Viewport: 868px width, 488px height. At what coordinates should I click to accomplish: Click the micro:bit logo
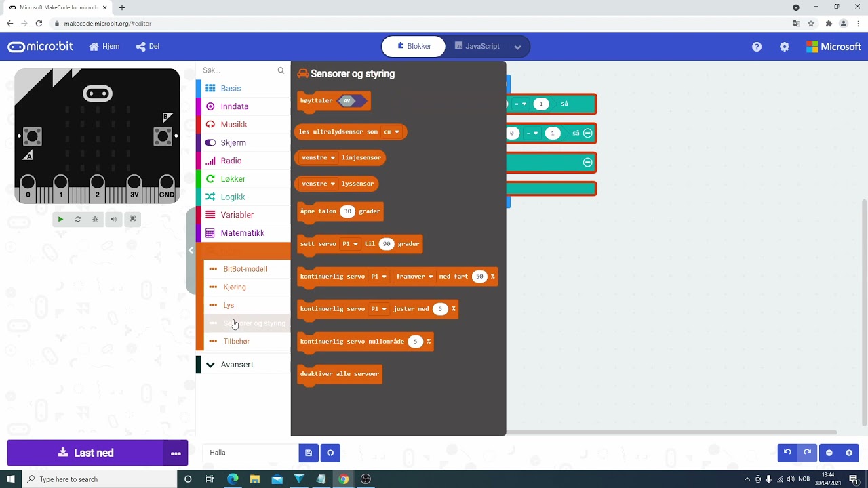(40, 47)
